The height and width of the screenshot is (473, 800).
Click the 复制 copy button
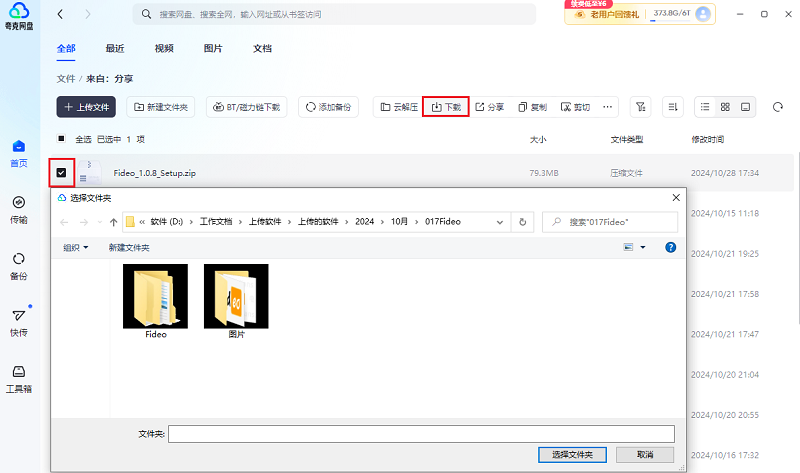point(532,107)
